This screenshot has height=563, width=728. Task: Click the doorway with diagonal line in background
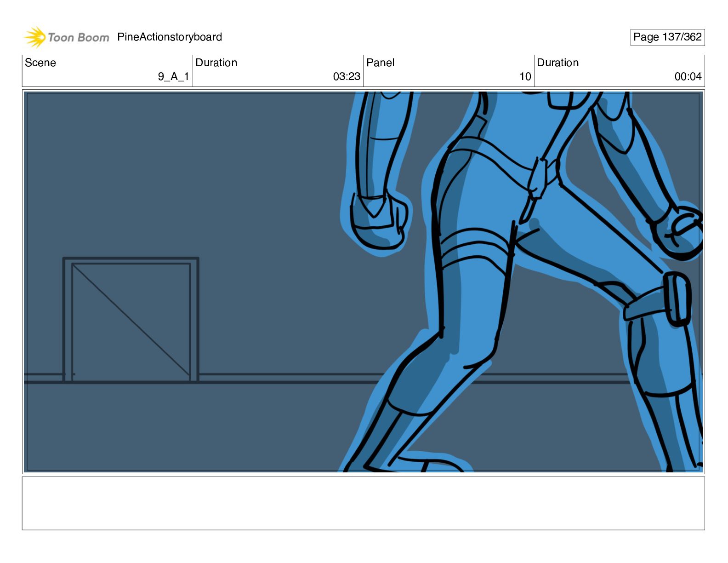[131, 319]
